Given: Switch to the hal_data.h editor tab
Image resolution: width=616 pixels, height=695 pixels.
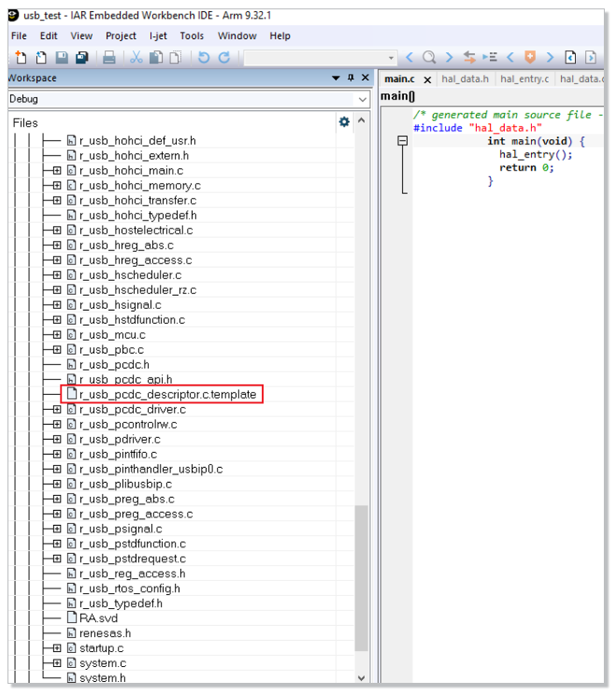Looking at the screenshot, I should pos(465,80).
